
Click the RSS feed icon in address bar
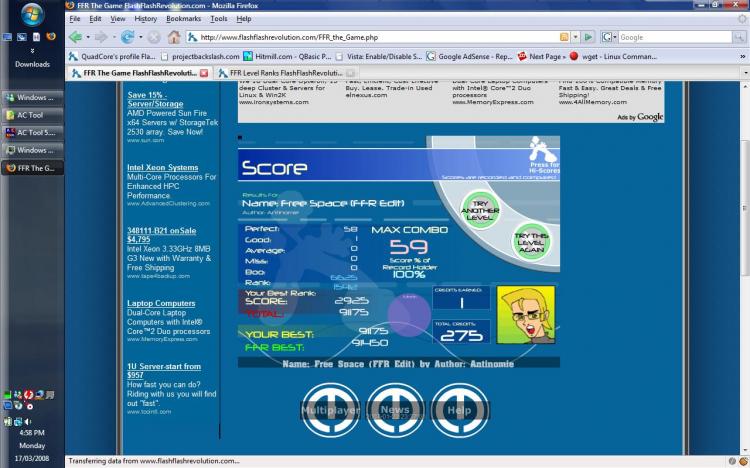[565, 37]
